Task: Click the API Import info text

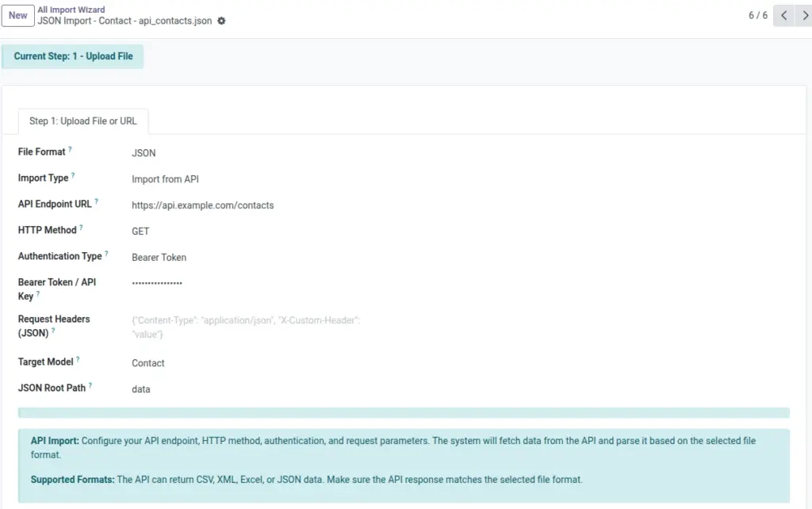Action: coord(393,447)
